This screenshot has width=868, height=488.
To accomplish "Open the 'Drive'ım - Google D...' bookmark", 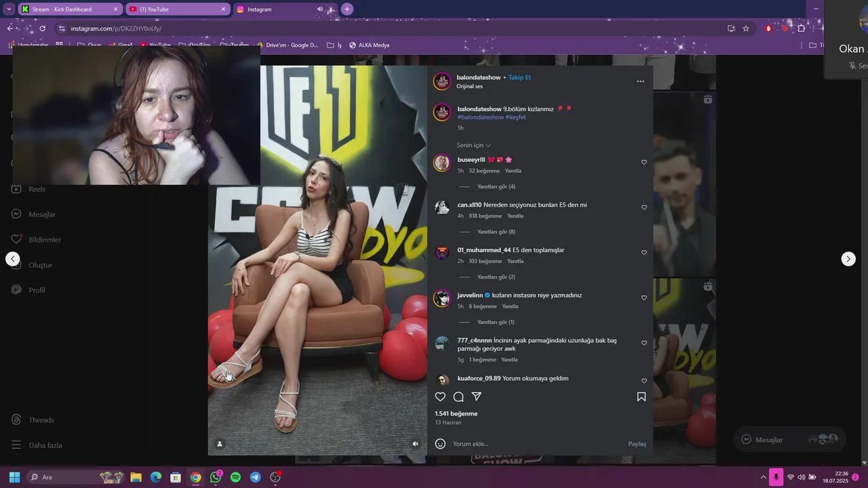I will pyautogui.click(x=287, y=45).
